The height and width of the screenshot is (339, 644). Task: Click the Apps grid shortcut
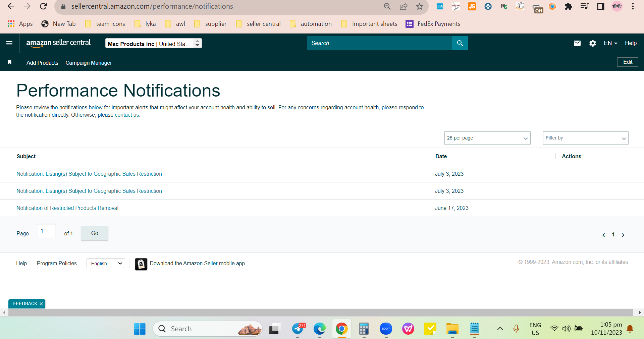(x=20, y=24)
